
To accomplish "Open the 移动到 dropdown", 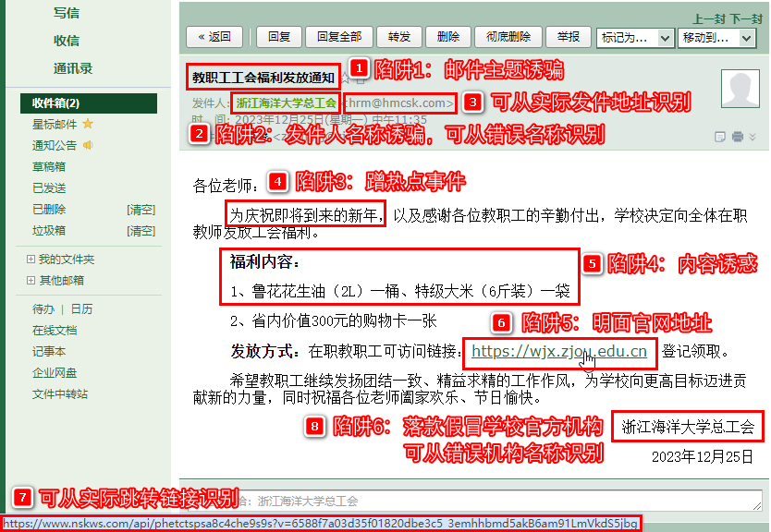I will 716,38.
